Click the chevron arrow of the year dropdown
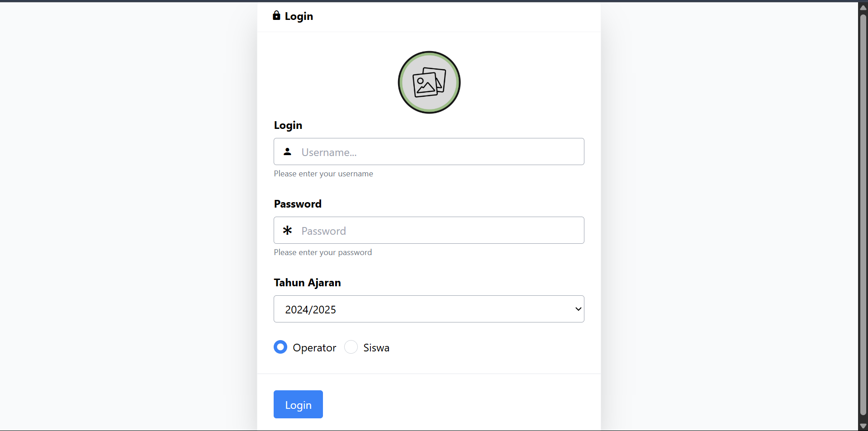Viewport: 868px width, 431px height. pos(578,309)
